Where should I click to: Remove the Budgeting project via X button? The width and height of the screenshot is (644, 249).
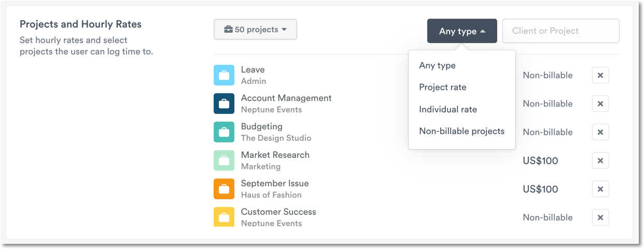600,132
